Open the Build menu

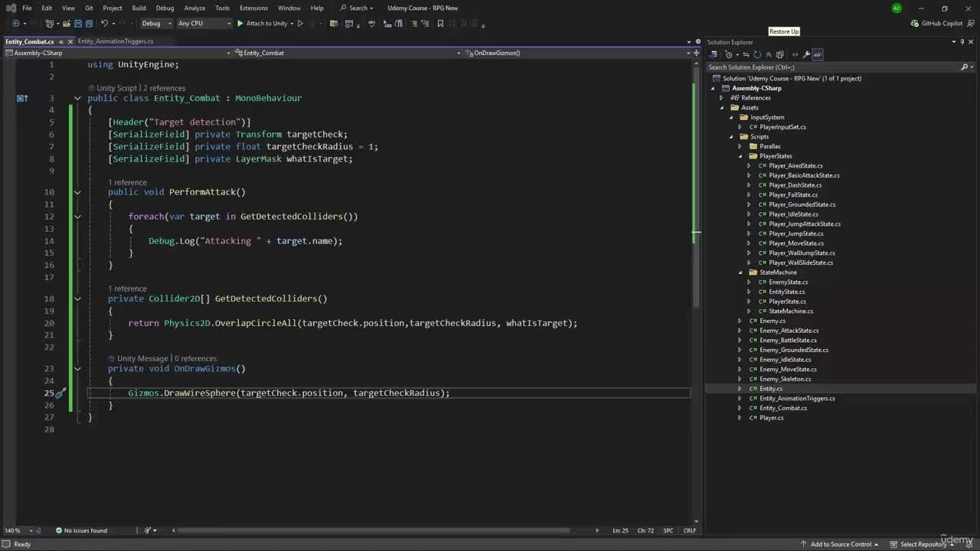tap(139, 8)
